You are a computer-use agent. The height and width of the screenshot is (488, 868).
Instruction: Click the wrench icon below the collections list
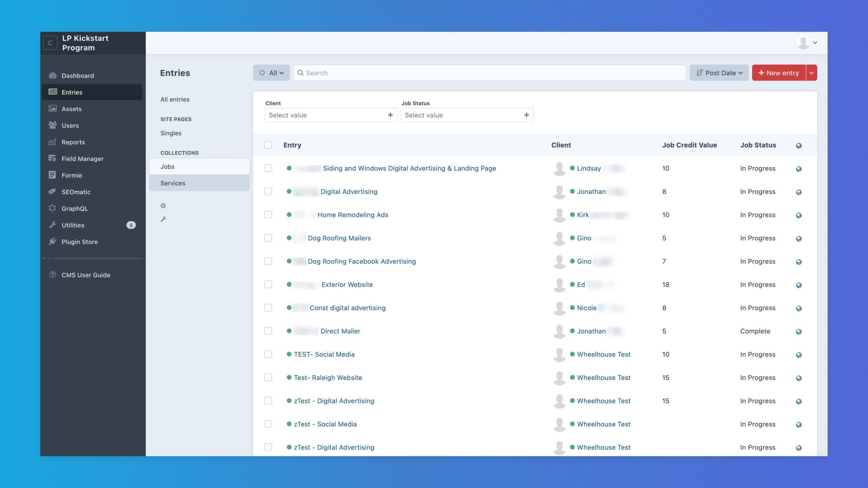[x=163, y=219]
